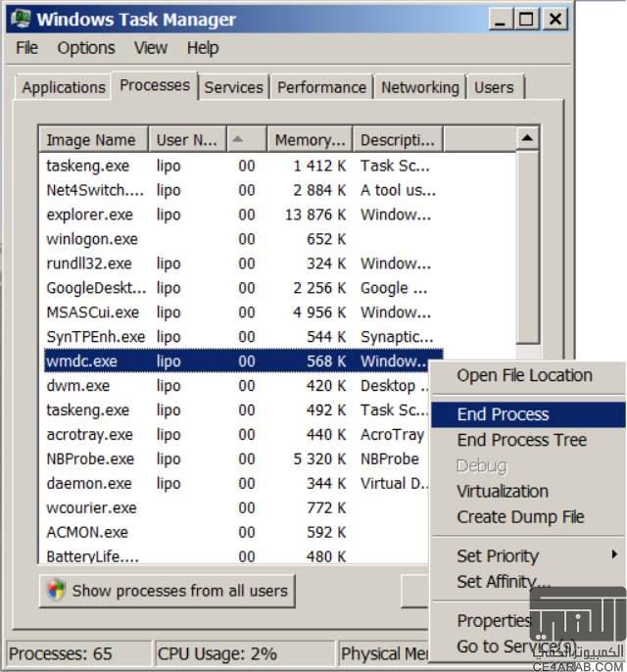
Task: Sort by Memory column header
Action: (310, 140)
